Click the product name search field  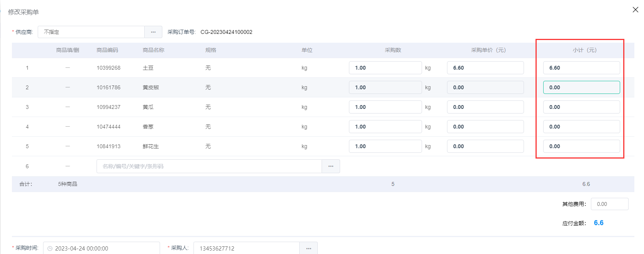tap(209, 166)
